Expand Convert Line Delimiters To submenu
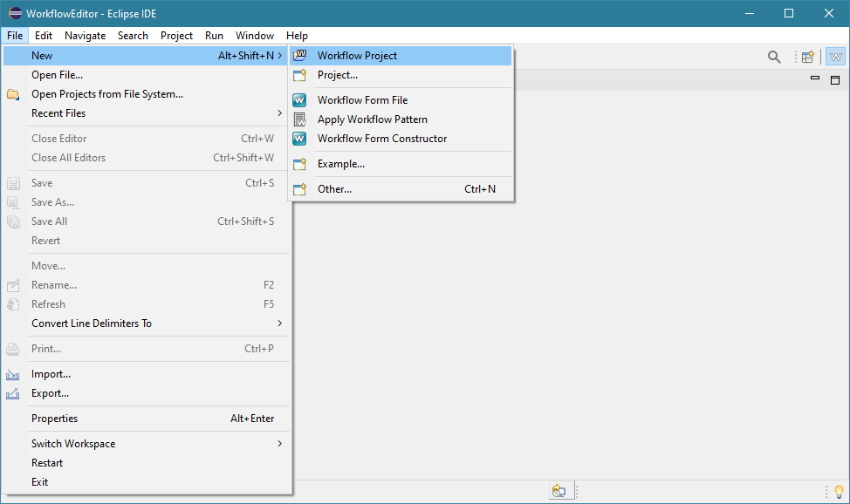The image size is (850, 504). [280, 324]
